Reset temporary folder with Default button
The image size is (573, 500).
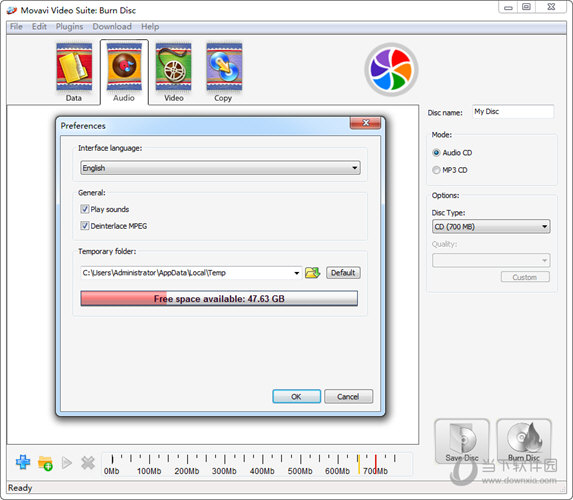pos(343,273)
